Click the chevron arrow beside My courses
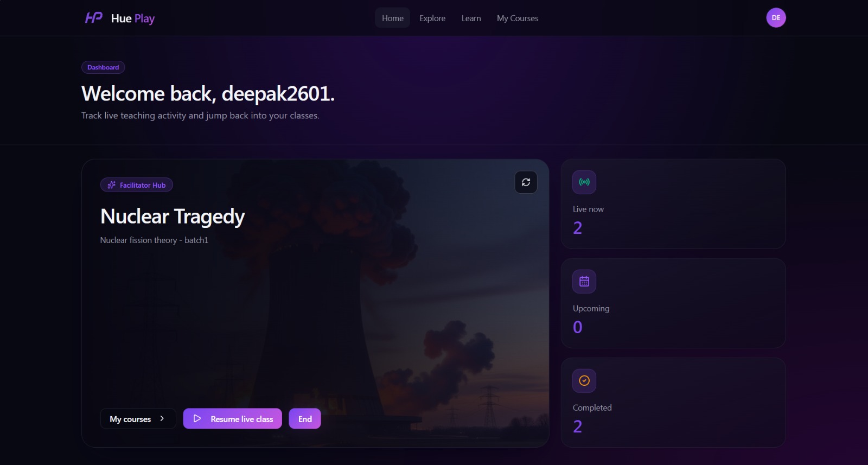868x465 pixels. click(x=162, y=418)
